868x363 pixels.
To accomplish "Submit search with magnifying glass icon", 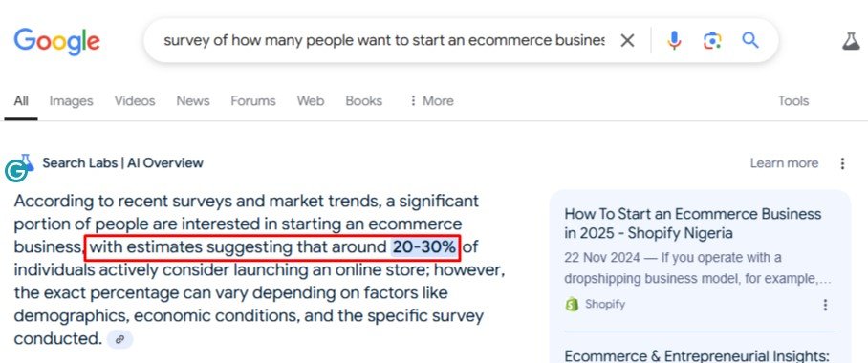I will coord(750,40).
